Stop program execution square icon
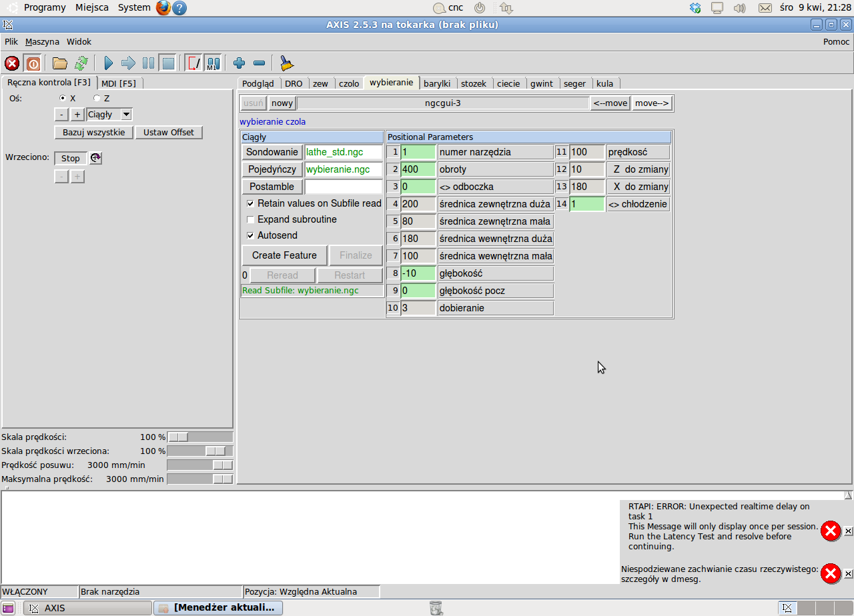The width and height of the screenshot is (854, 616). [x=168, y=63]
